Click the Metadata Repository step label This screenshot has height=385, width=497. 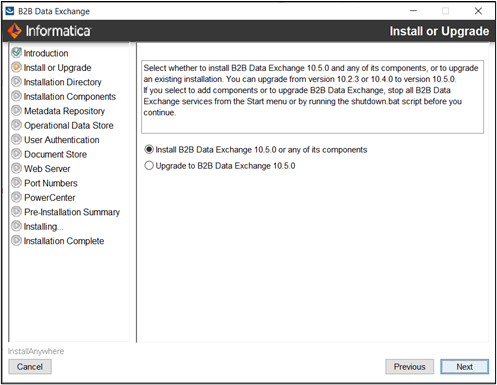[x=64, y=111]
